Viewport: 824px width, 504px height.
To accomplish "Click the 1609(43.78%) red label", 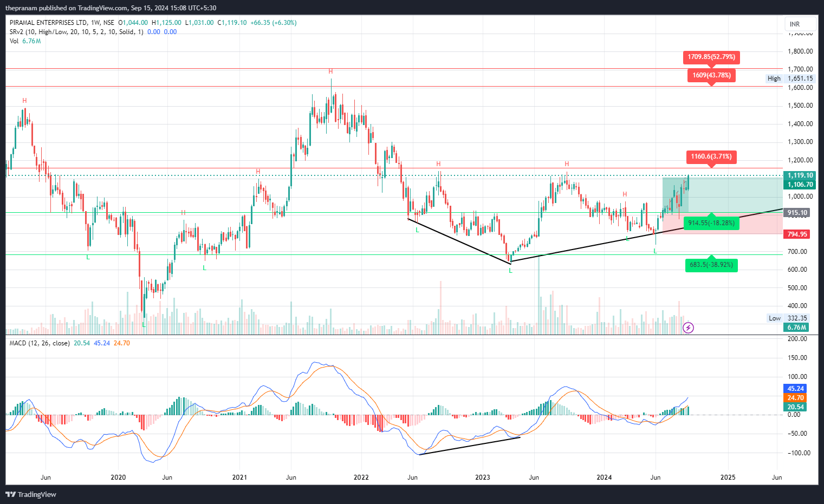I will pyautogui.click(x=711, y=75).
